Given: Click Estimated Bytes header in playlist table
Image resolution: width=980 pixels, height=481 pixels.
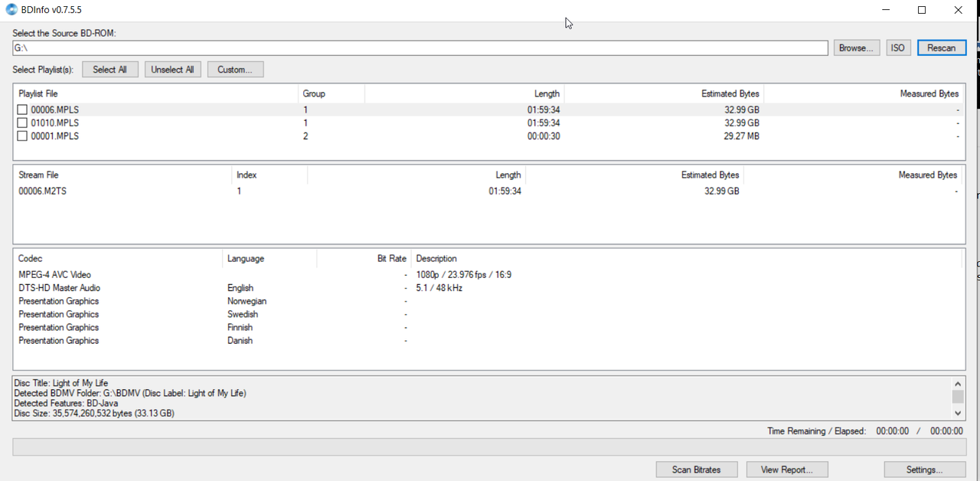Looking at the screenshot, I should click(x=730, y=93).
